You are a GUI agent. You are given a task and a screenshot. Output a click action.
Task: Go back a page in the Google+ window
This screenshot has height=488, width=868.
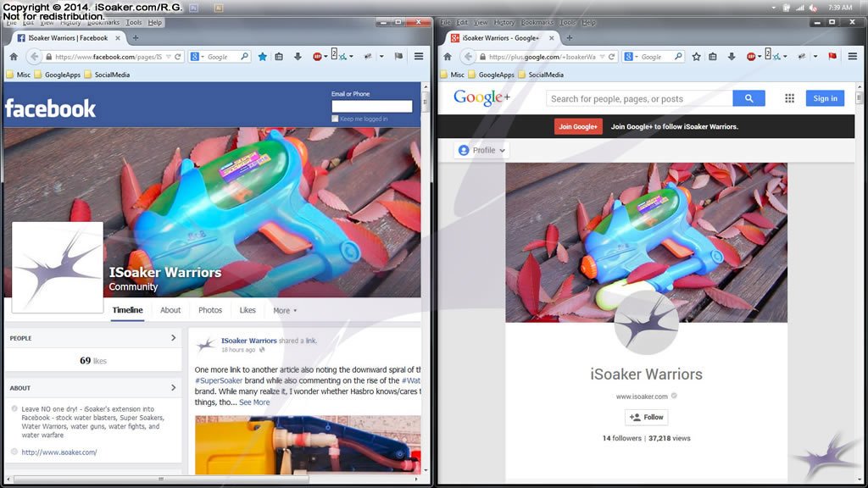(x=468, y=57)
